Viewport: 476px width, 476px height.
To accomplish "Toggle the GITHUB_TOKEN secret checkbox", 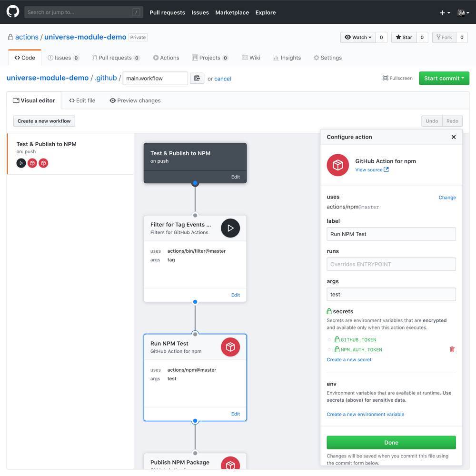I will 329,340.
